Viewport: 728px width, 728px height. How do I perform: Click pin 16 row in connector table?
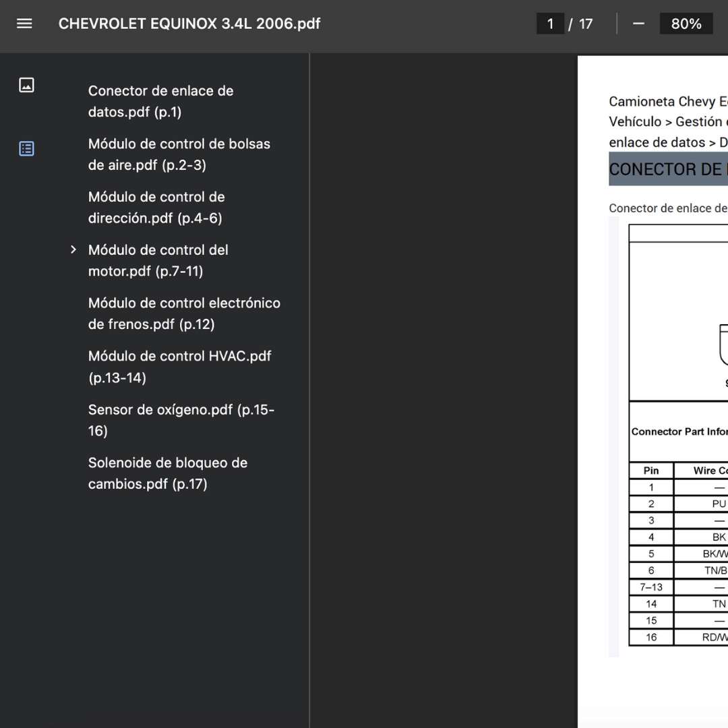651,637
